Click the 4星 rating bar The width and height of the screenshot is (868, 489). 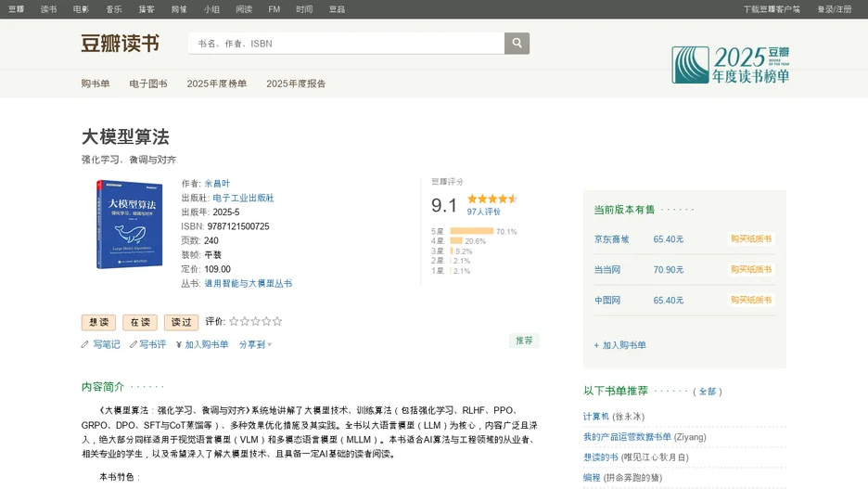coord(456,241)
